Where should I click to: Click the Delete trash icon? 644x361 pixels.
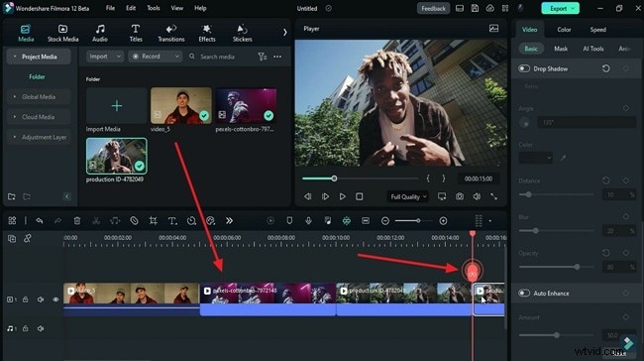point(77,221)
